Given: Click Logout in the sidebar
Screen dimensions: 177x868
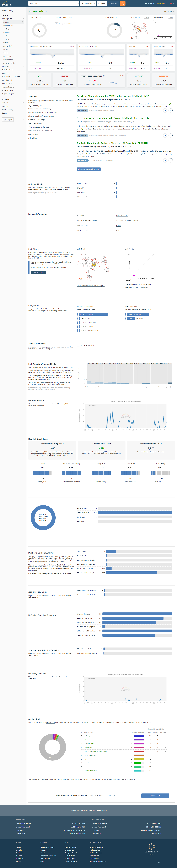Looking at the screenshot, I should (5, 113).
